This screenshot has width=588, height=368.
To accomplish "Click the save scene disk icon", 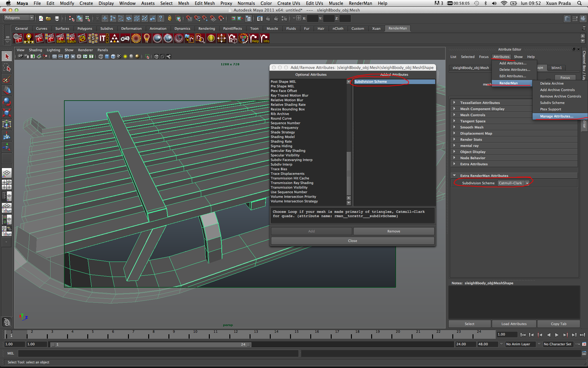I will click(57, 18).
